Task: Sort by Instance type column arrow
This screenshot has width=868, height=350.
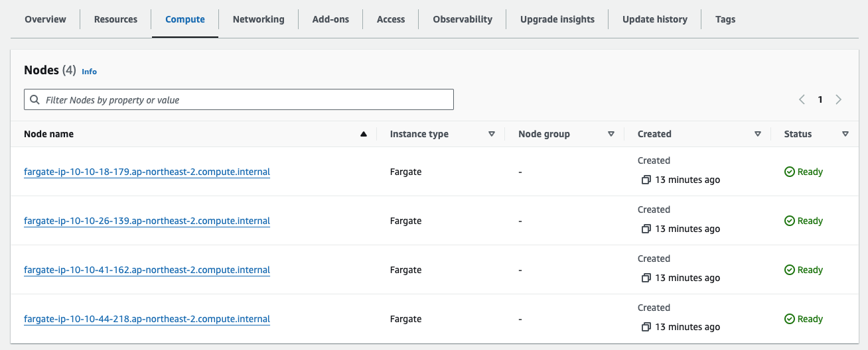Action: tap(492, 134)
